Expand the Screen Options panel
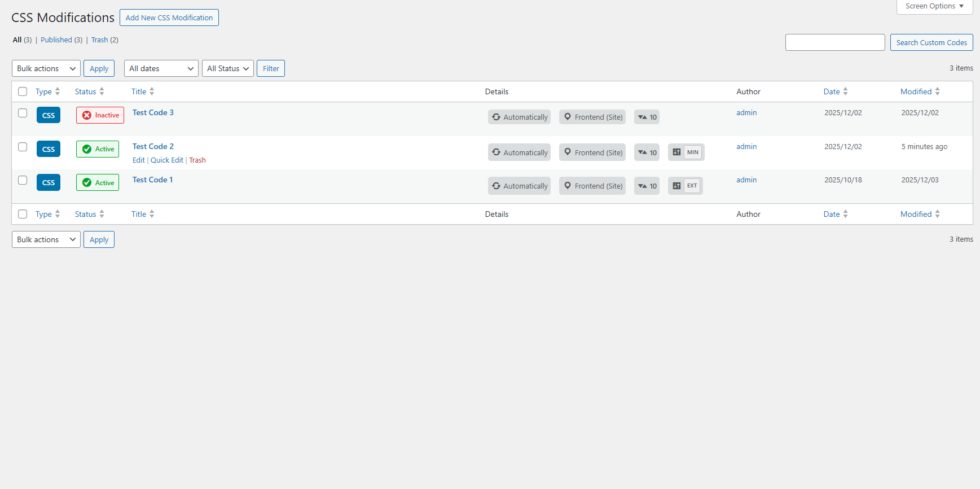The width and height of the screenshot is (980, 489). click(934, 6)
